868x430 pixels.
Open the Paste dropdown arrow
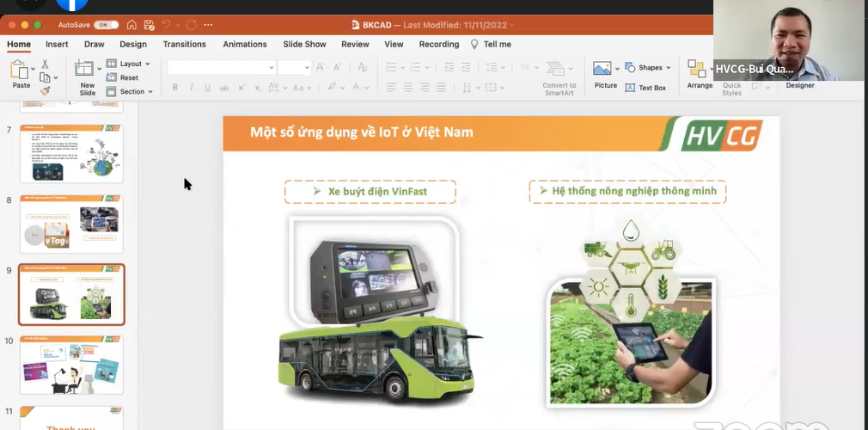[34, 70]
